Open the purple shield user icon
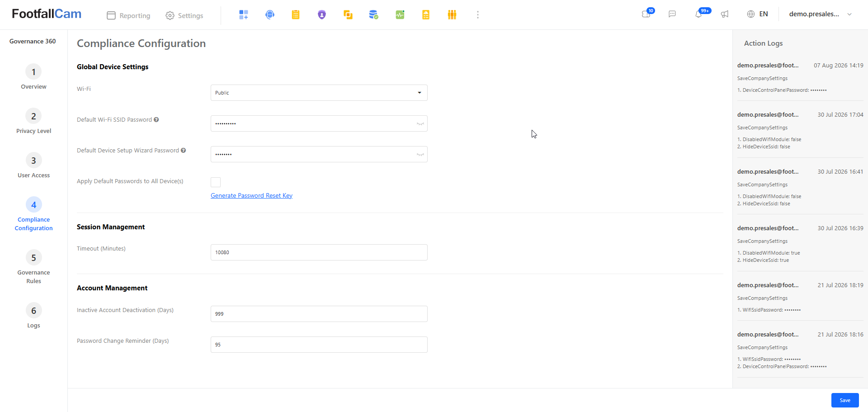The height and width of the screenshot is (412, 868). pos(322,15)
